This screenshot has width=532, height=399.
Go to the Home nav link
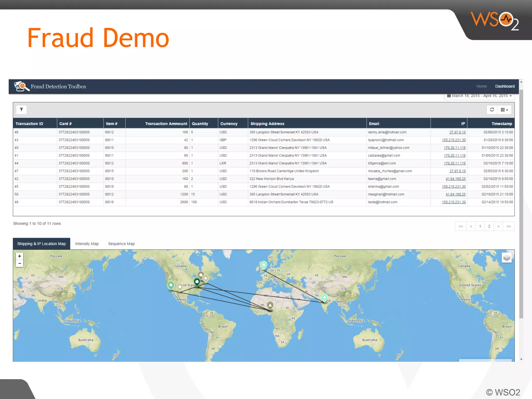click(x=481, y=86)
